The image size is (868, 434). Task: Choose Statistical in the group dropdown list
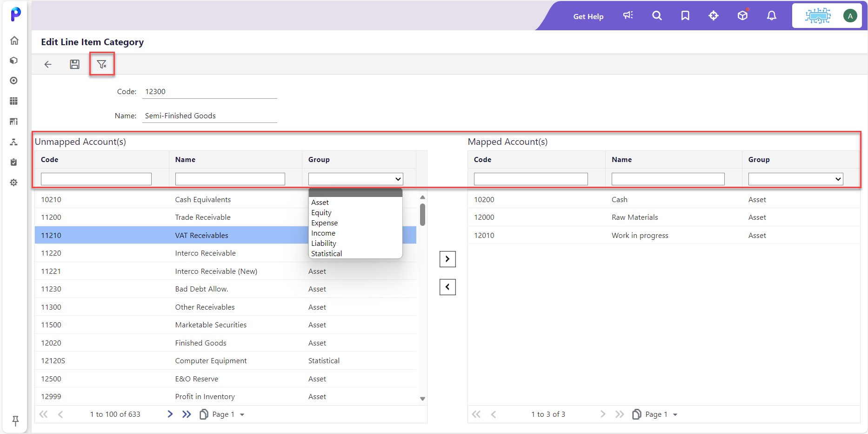(x=355, y=253)
